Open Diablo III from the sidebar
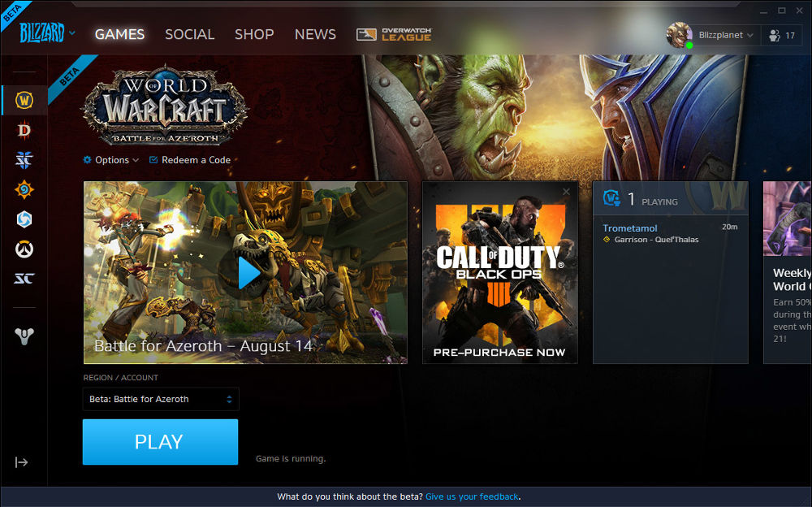The height and width of the screenshot is (507, 812). (x=24, y=130)
